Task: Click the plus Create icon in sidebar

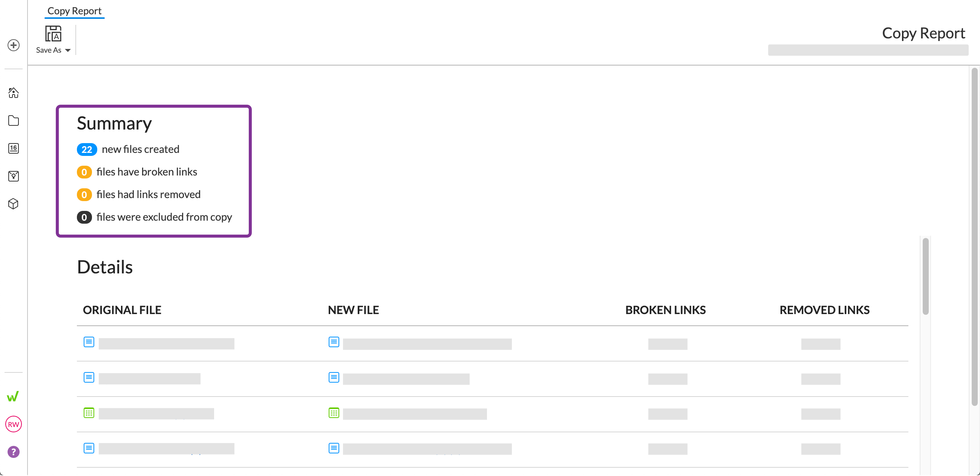Action: click(x=14, y=45)
